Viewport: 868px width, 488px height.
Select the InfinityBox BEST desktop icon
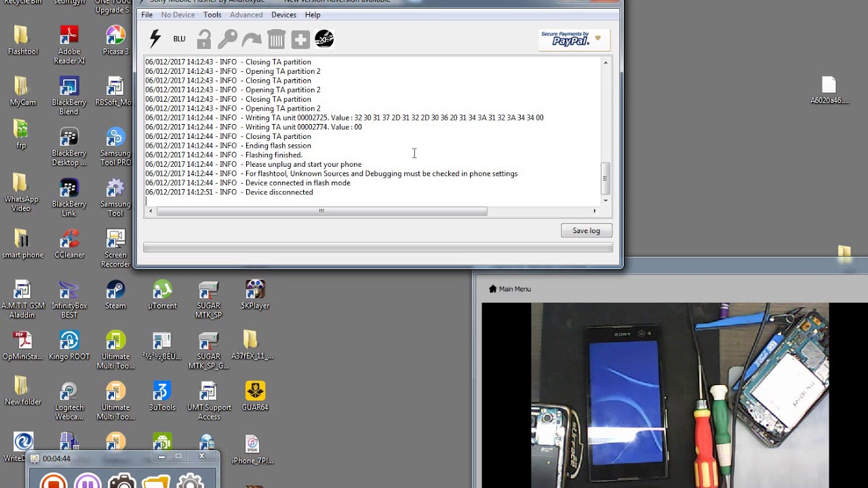point(69,299)
